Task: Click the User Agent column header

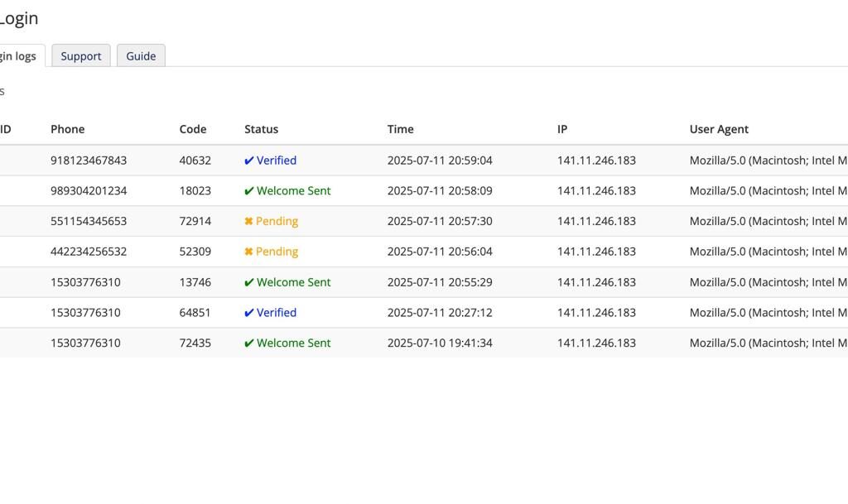Action: tap(719, 129)
